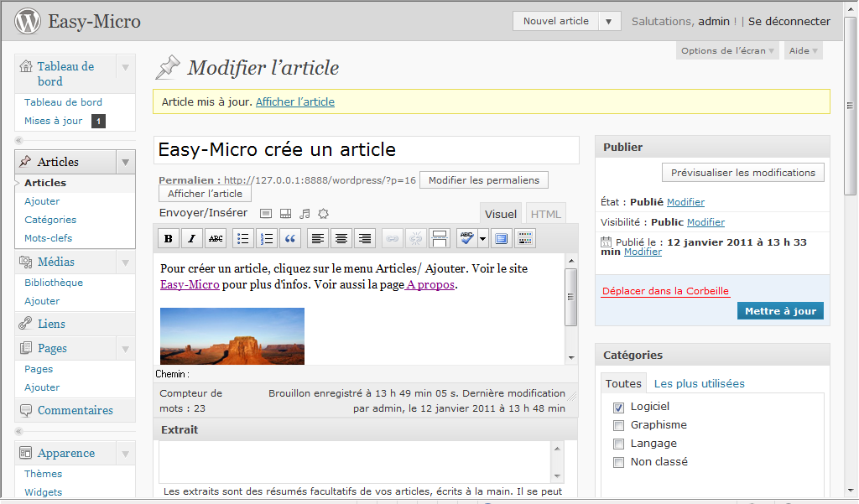Image resolution: width=859 pixels, height=504 pixels.
Task: Expand the Aide help panel
Action: (803, 50)
